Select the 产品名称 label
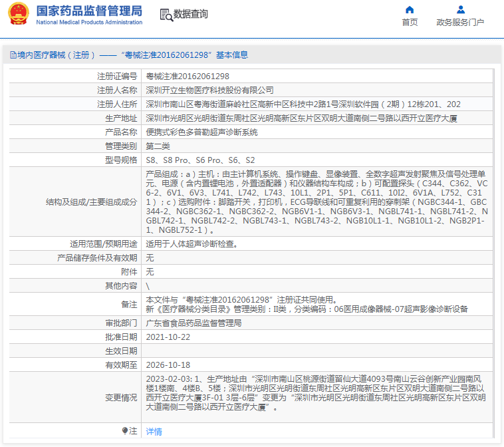504x447 pixels. coord(121,132)
